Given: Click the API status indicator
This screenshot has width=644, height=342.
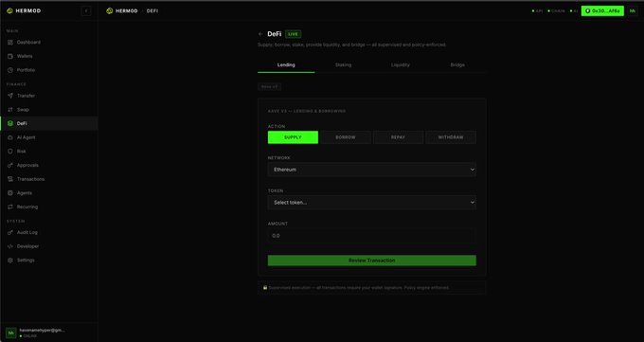Looking at the screenshot, I should pyautogui.click(x=537, y=11).
